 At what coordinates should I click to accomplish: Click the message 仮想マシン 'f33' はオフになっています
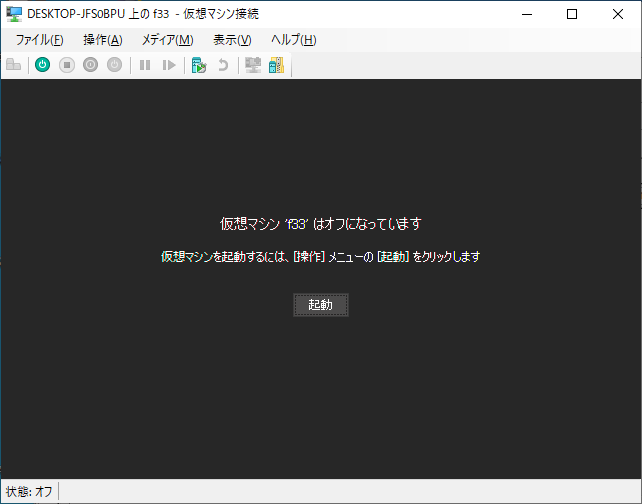click(x=321, y=224)
